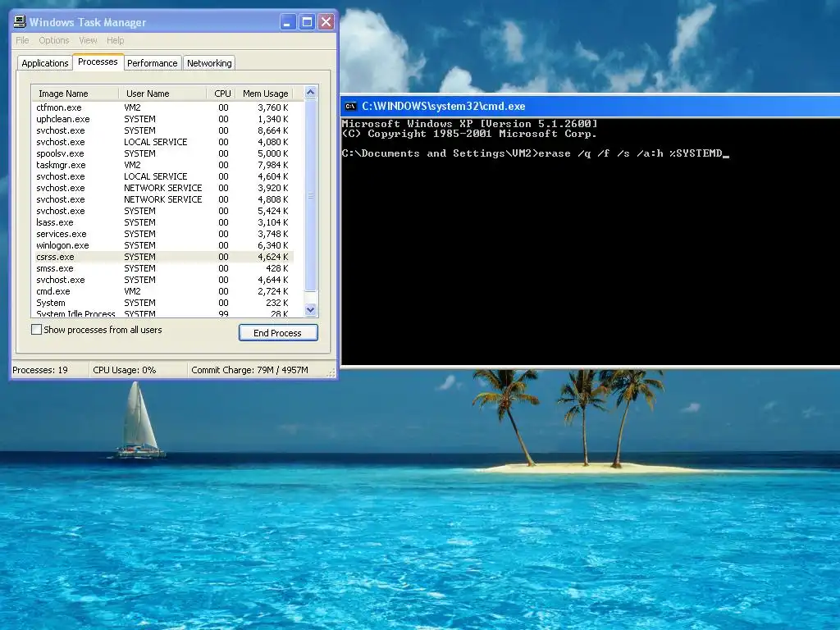The height and width of the screenshot is (630, 840).
Task: Click the process list scrollbar thumb
Action: coord(311,195)
